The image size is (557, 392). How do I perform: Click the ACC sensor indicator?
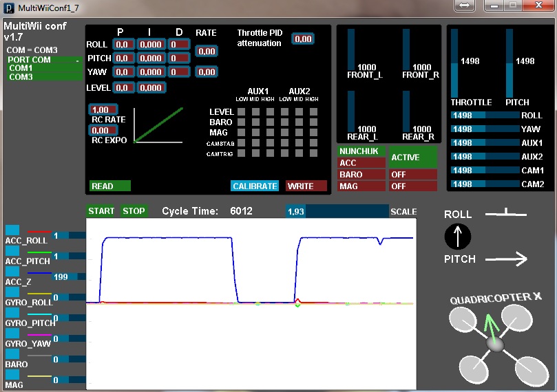pos(361,163)
